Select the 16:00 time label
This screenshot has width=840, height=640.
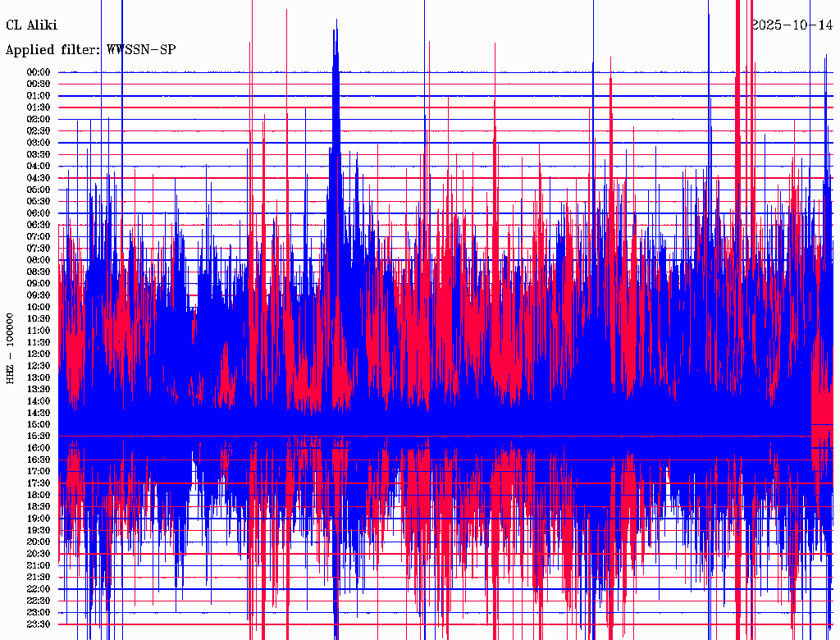(x=39, y=448)
